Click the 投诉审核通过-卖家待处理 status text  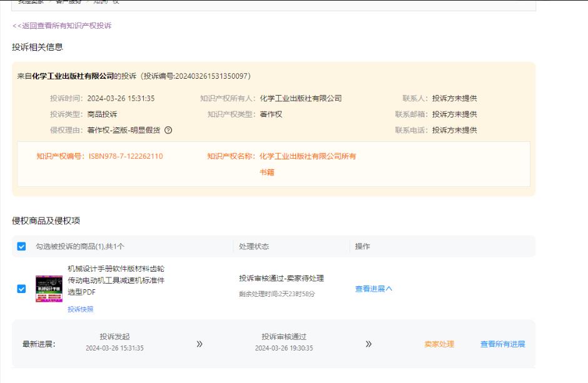pyautogui.click(x=281, y=278)
